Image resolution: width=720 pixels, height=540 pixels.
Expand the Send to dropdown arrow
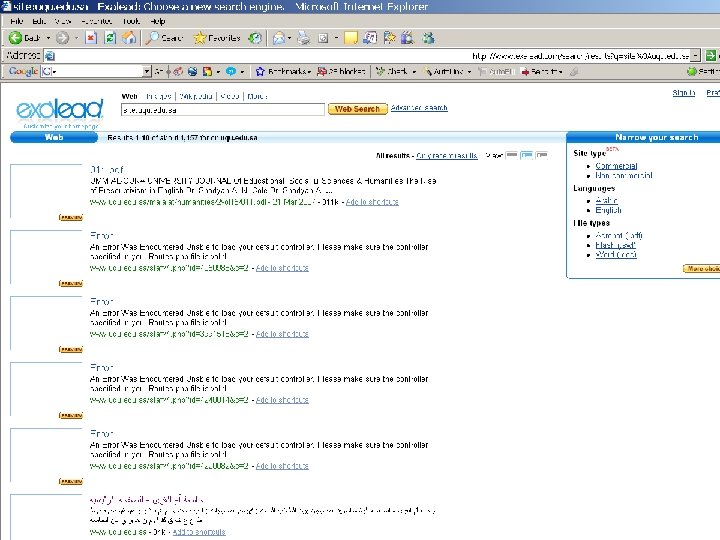tap(560, 72)
